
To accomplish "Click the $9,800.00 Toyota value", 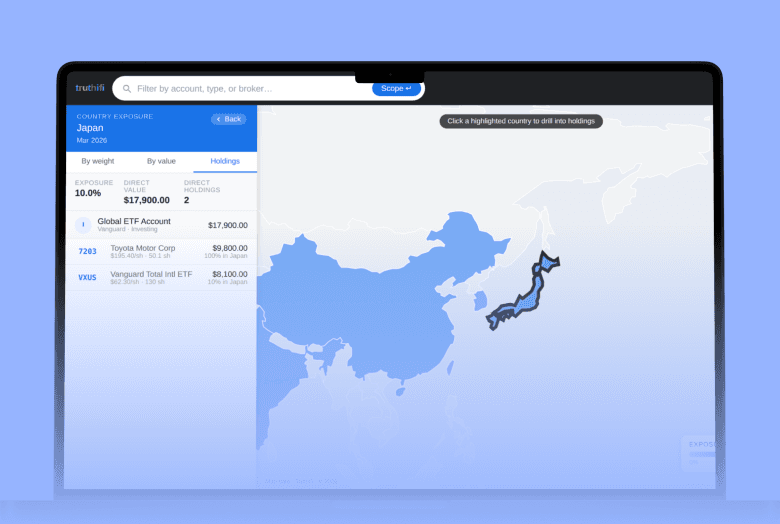I will click(230, 248).
